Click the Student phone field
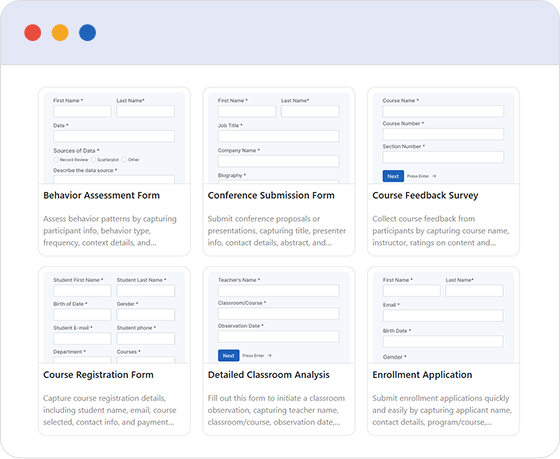The width and height of the screenshot is (560, 459). (x=146, y=338)
